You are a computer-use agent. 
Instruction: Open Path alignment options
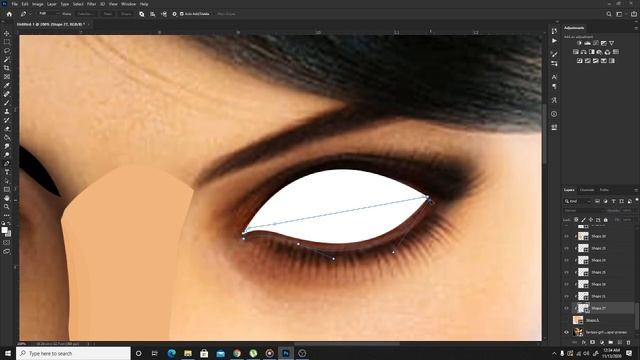point(153,14)
